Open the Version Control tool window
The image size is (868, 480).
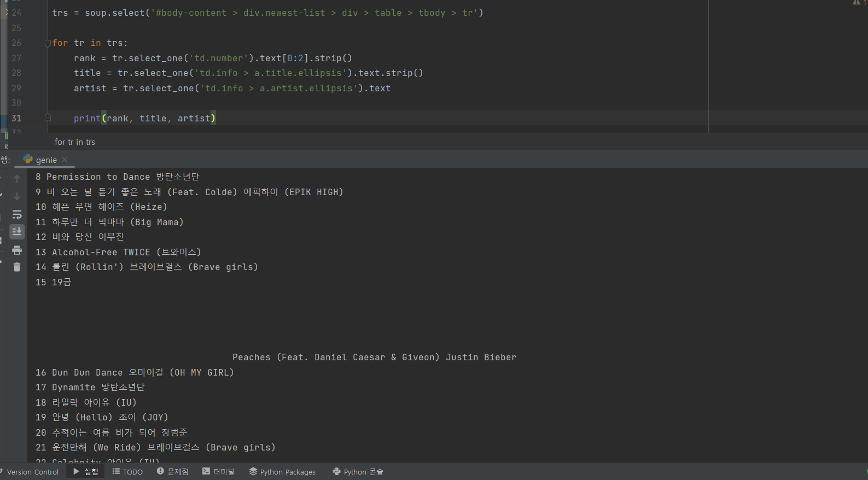pyautogui.click(x=32, y=472)
